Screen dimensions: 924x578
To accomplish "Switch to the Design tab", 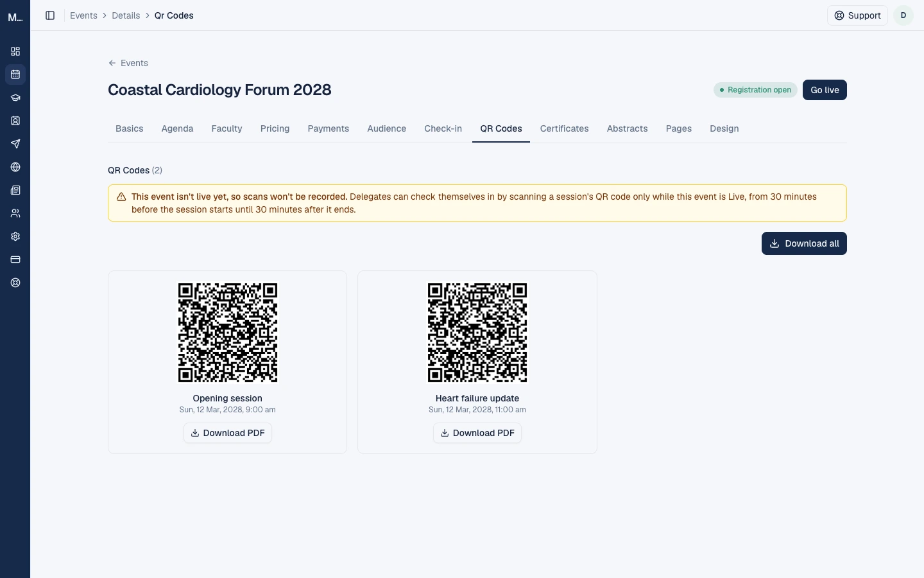I will [724, 128].
